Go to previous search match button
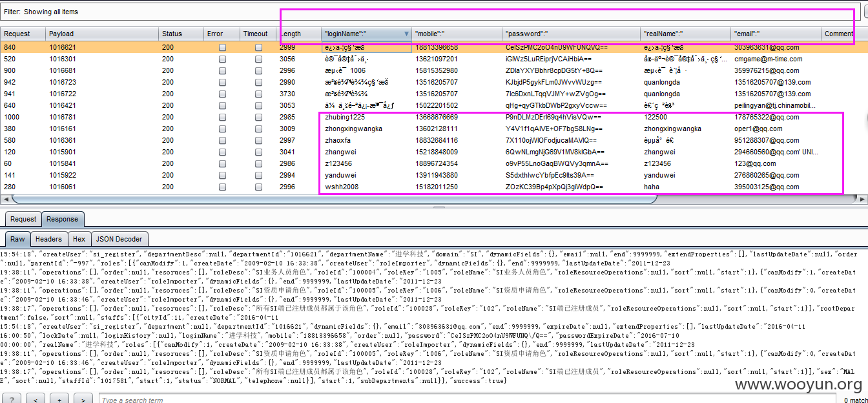 click(x=36, y=400)
